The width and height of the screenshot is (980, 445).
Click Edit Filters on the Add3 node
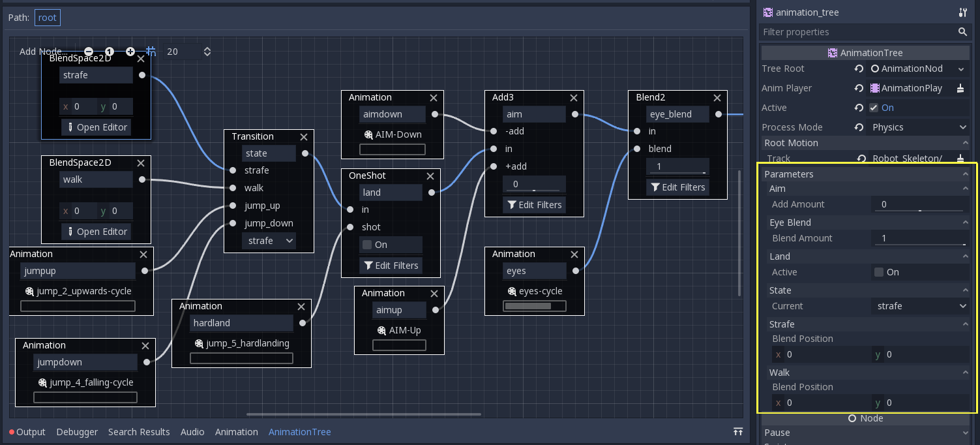coord(534,204)
